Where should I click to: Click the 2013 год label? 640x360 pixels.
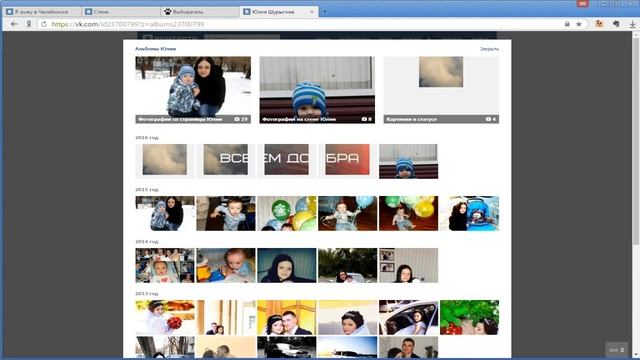(147, 293)
